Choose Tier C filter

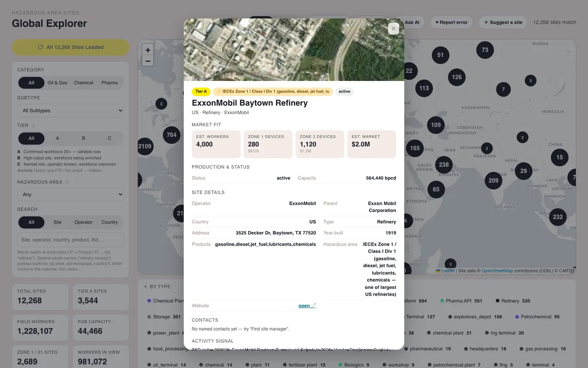coord(110,138)
